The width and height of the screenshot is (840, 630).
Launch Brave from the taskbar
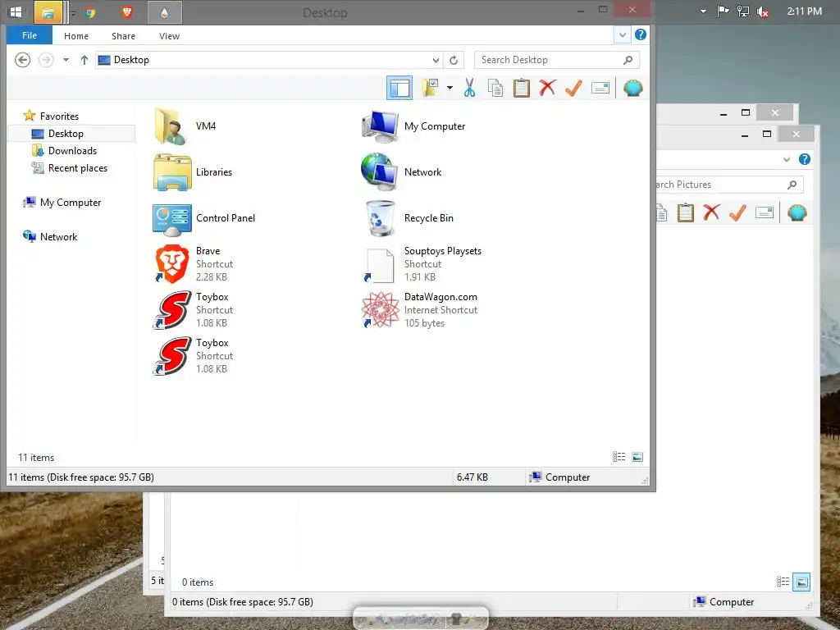pos(127,11)
